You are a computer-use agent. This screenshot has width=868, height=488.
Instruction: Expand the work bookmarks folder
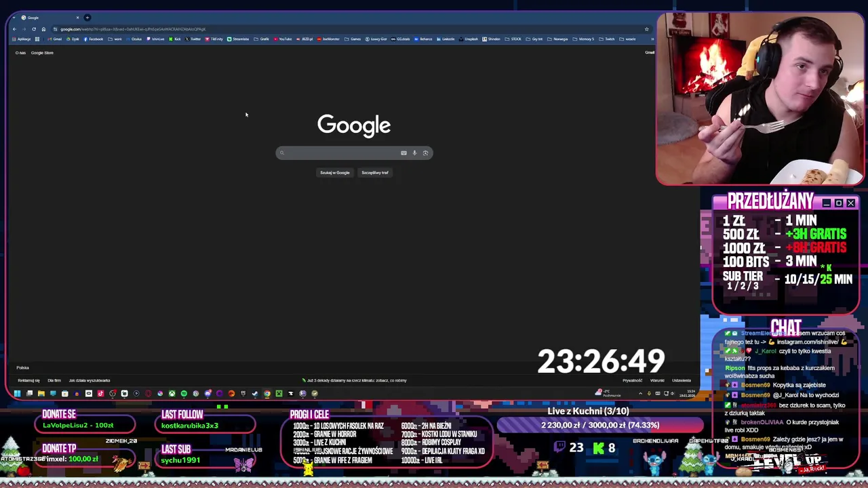pyautogui.click(x=115, y=39)
